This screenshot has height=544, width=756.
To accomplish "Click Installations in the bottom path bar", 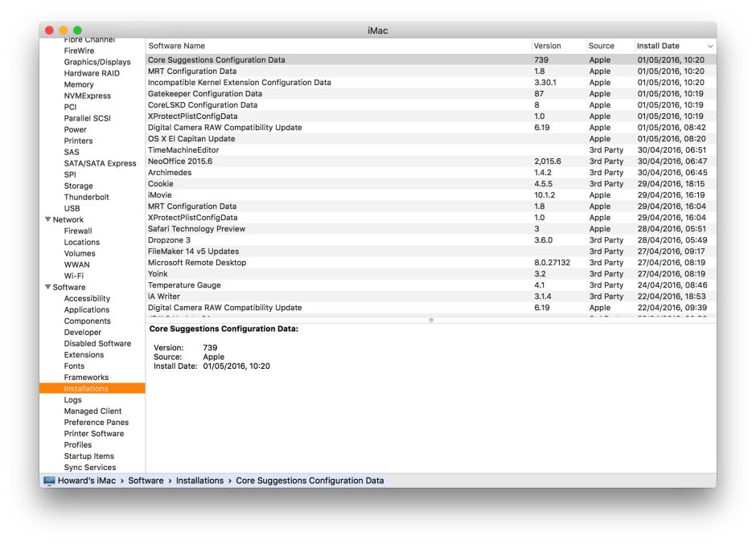I will 199,481.
